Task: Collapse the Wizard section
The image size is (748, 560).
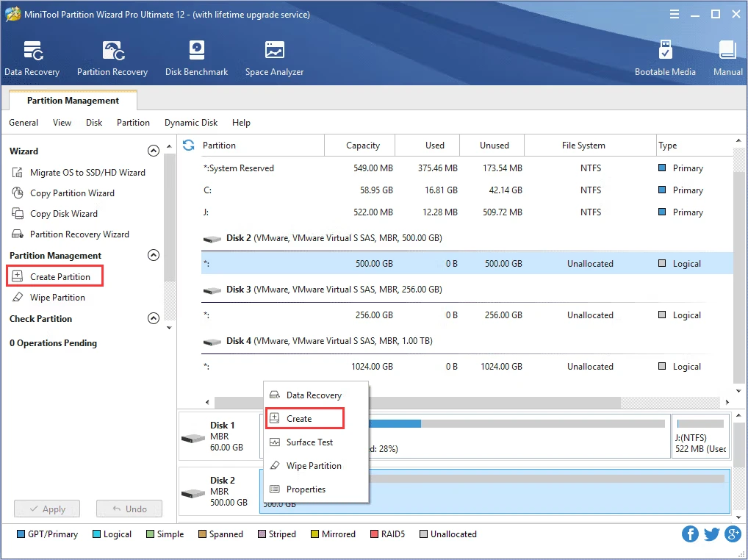Action: click(x=154, y=151)
